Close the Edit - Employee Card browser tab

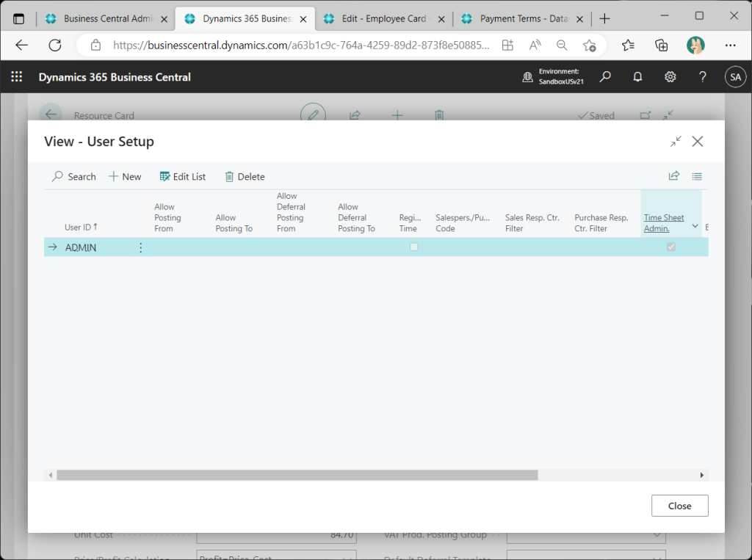click(441, 19)
